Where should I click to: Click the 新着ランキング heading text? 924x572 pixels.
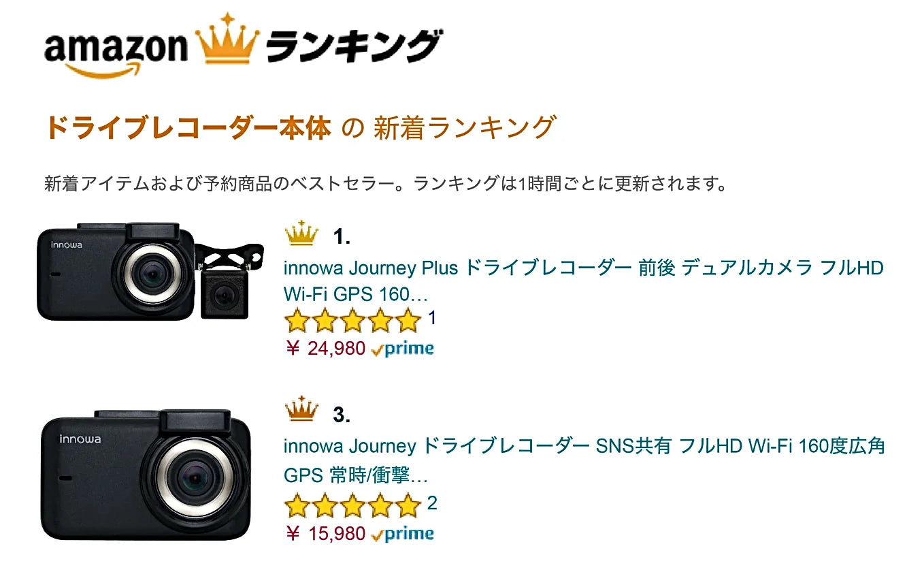(464, 128)
